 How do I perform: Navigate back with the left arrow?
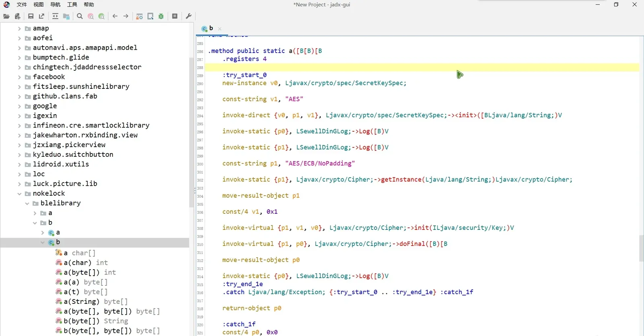(x=115, y=16)
